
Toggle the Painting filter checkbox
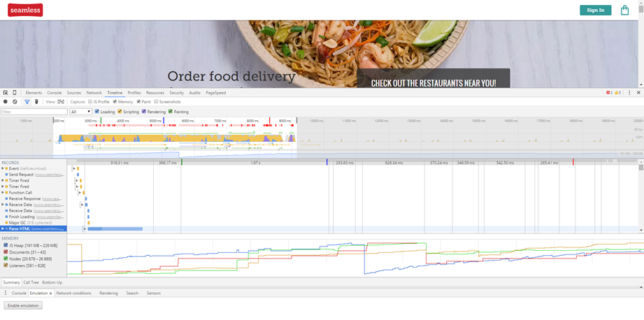[x=171, y=111]
